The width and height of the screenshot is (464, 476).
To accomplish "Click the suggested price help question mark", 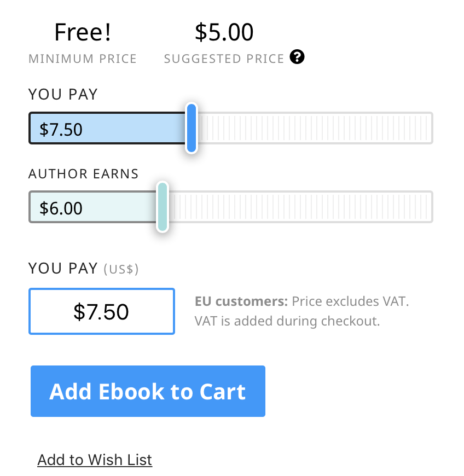I will click(297, 57).
